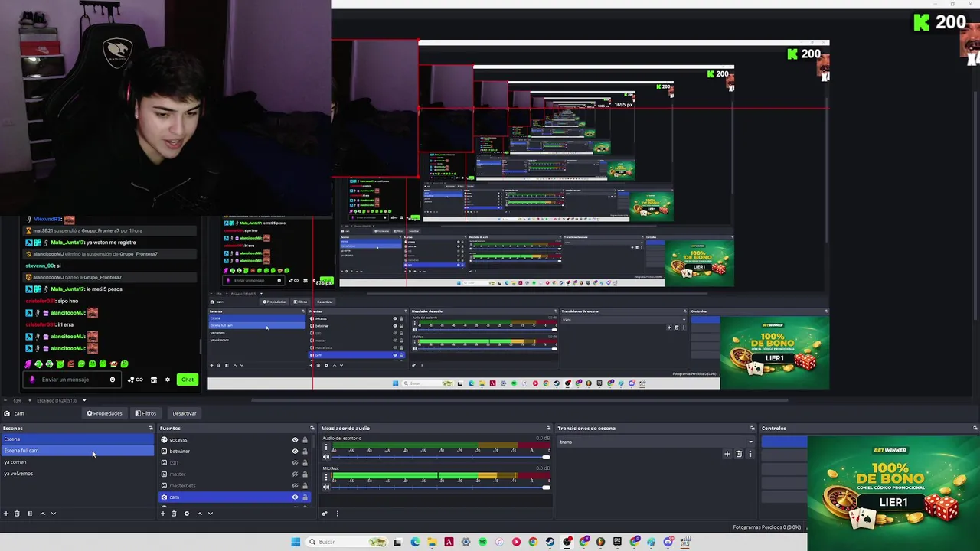
Task: Open options dots for Audio del escritorio
Action: point(326,446)
